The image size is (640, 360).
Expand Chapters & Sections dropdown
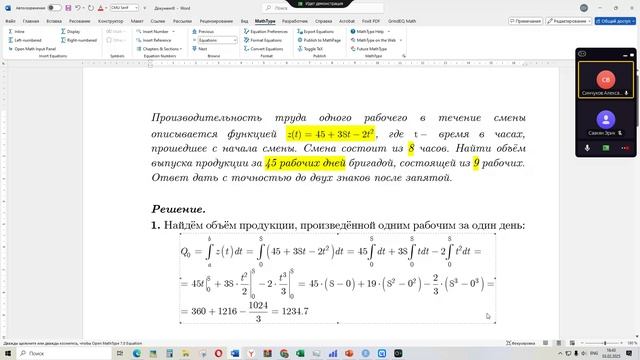point(181,49)
